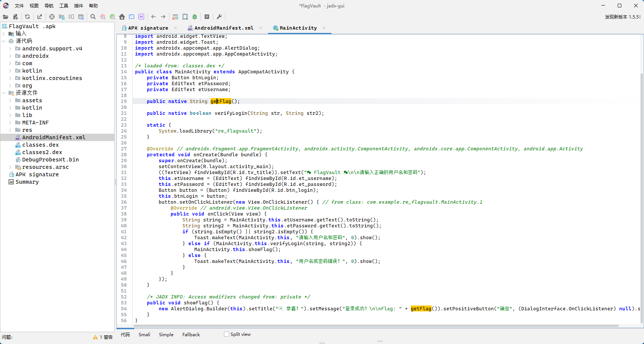
Task: Click the home start page icon
Action: 122,17
